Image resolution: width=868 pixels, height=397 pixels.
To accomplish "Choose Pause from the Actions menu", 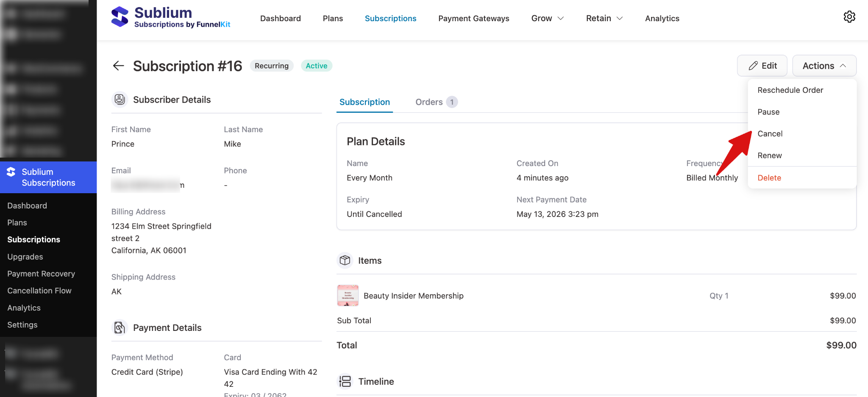I will [x=768, y=112].
